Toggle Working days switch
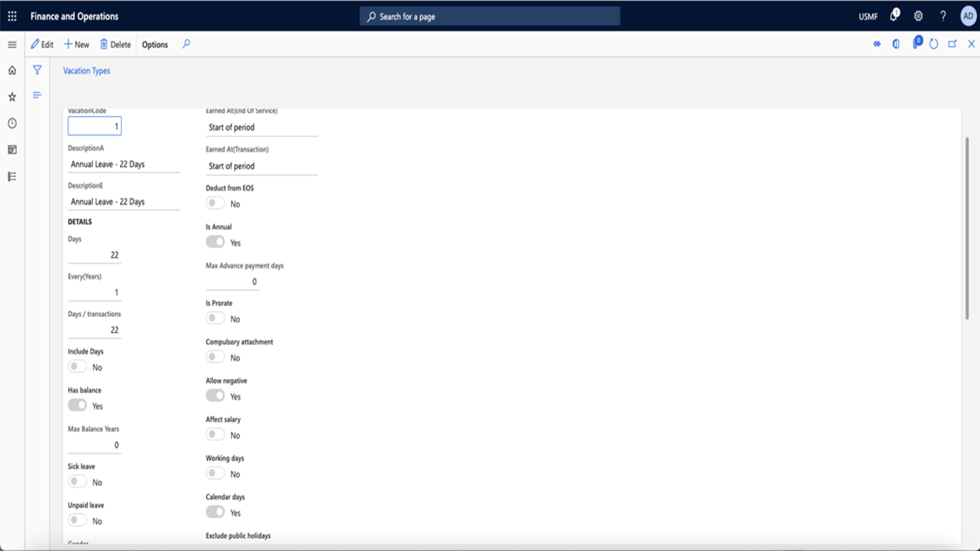The height and width of the screenshot is (551, 980). [215, 474]
